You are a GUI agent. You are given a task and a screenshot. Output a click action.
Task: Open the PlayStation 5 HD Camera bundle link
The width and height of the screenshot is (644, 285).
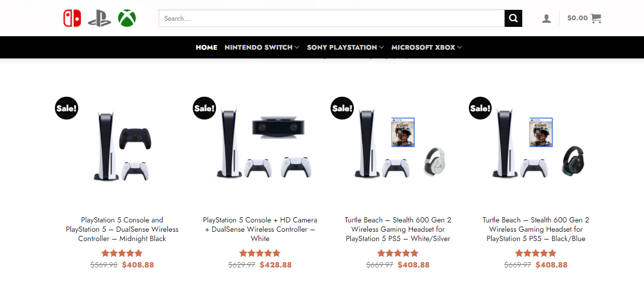coord(260,229)
